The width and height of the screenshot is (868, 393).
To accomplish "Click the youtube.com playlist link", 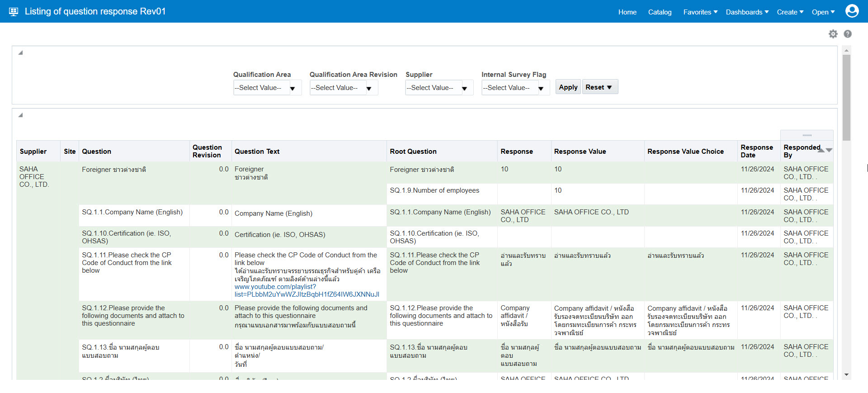I will point(307,291).
